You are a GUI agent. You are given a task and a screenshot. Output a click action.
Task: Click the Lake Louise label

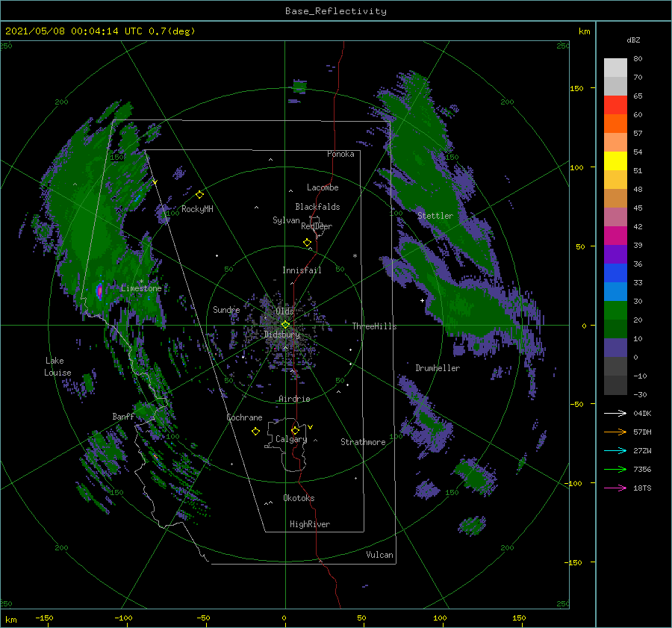click(57, 367)
